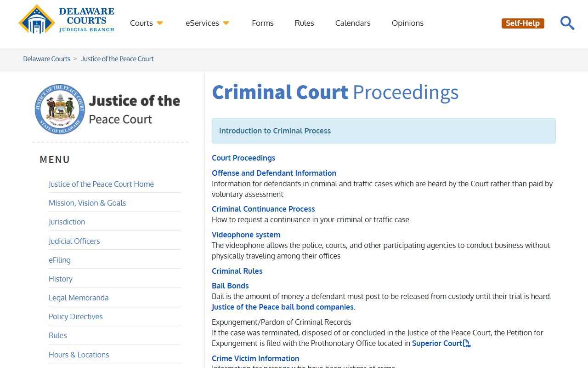The image size is (588, 368).
Task: Click the Justice of the Peace Court seal
Action: point(60,109)
